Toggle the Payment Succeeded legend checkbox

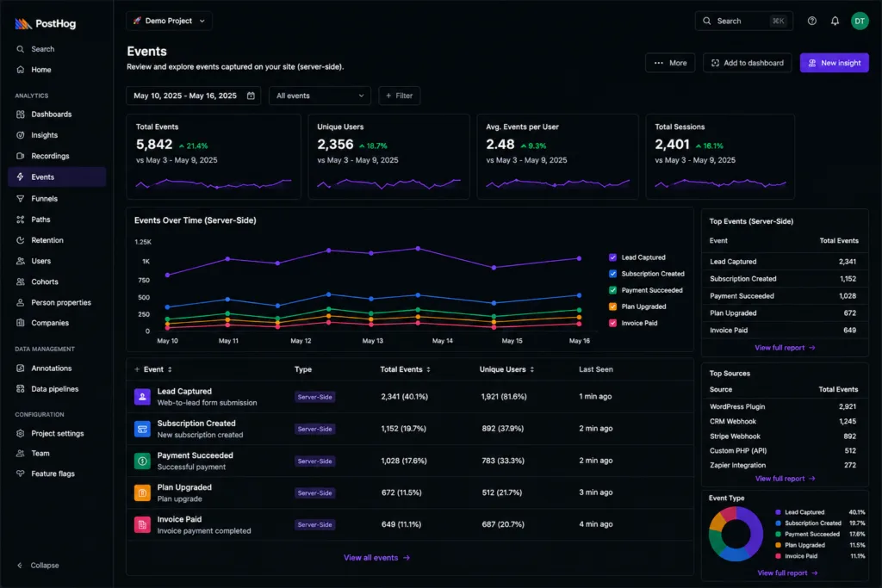pyautogui.click(x=612, y=290)
